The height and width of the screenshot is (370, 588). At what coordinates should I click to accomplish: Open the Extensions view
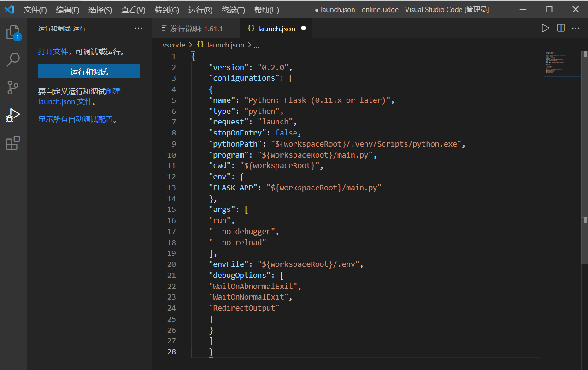point(13,143)
